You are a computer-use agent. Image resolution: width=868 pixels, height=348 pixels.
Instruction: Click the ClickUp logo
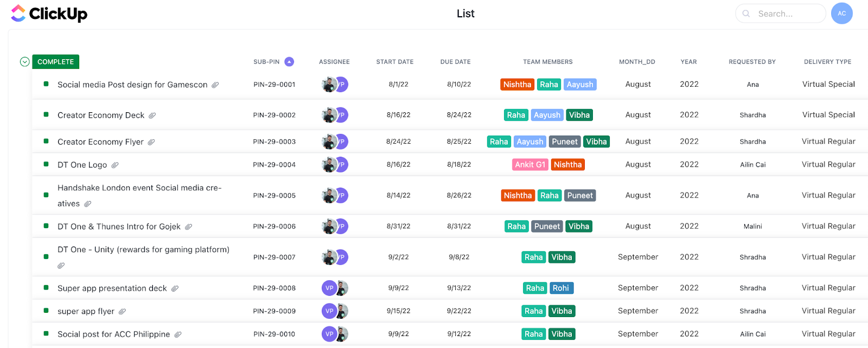click(x=49, y=14)
